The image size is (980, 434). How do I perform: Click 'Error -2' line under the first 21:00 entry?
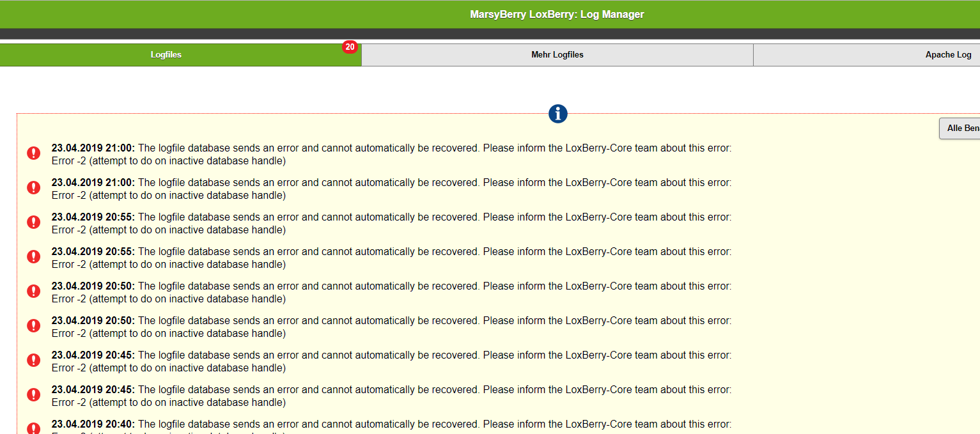tap(169, 161)
